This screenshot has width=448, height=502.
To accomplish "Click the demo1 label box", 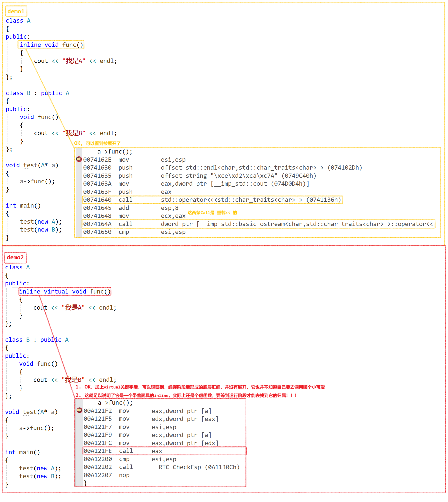I will pyautogui.click(x=16, y=11).
